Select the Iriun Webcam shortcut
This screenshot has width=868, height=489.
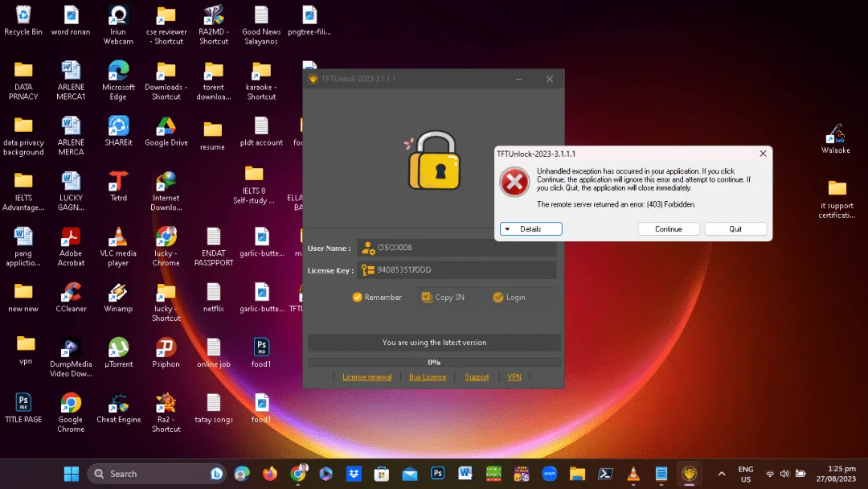(118, 25)
